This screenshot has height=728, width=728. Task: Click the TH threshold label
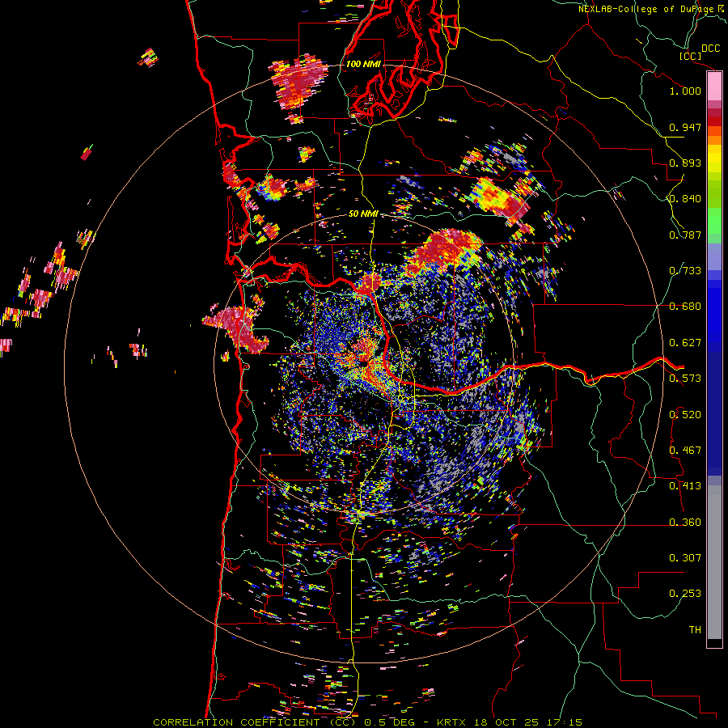(x=695, y=630)
